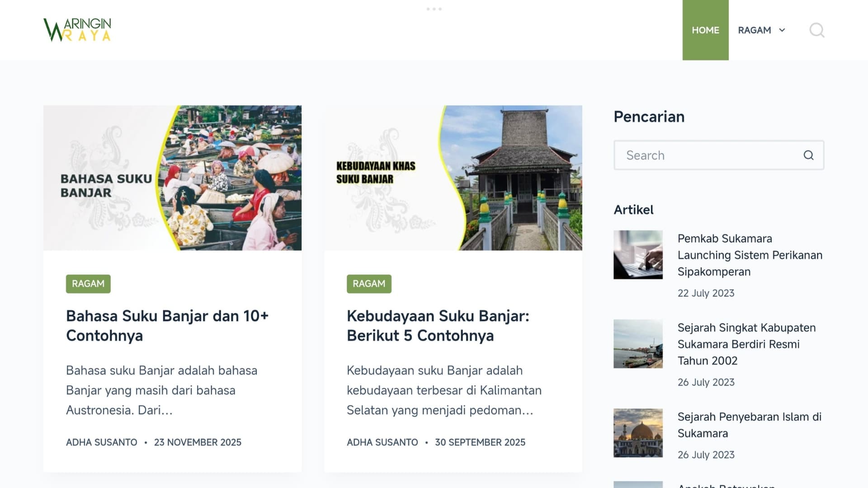The height and width of the screenshot is (488, 868).
Task: Click author Adha Susanto on the first card
Action: point(102,442)
